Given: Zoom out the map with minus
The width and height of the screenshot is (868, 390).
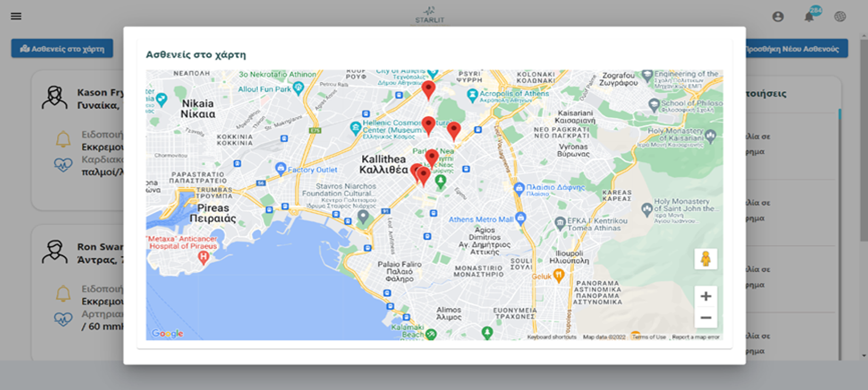Looking at the screenshot, I should [706, 318].
